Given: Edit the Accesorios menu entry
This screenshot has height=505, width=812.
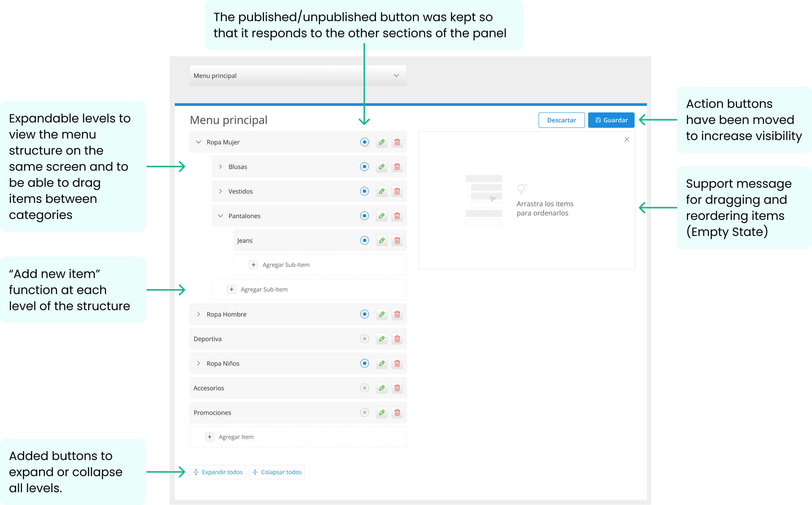Looking at the screenshot, I should pos(382,388).
